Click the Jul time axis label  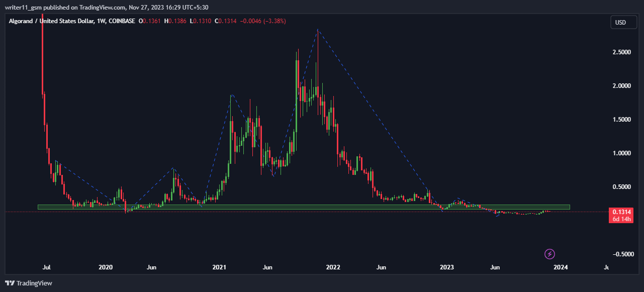click(x=46, y=267)
